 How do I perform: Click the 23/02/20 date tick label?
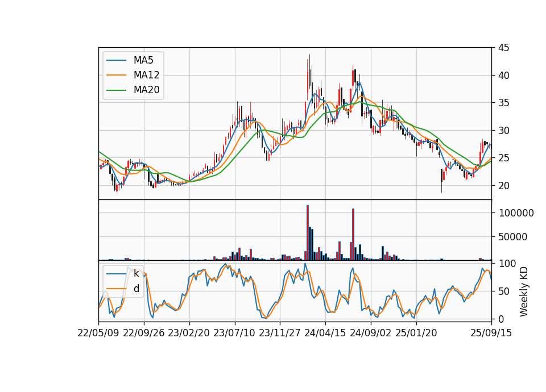coord(189,333)
